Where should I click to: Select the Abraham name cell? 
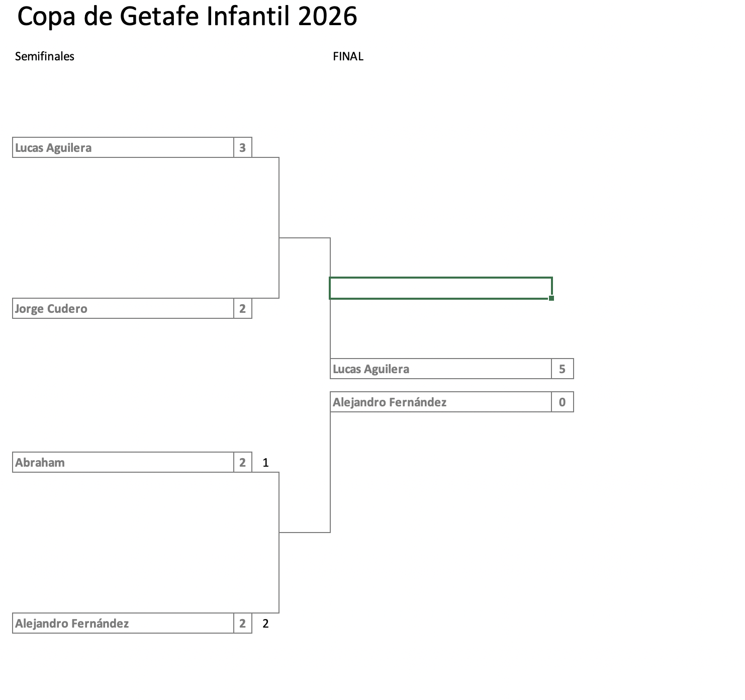(x=123, y=462)
